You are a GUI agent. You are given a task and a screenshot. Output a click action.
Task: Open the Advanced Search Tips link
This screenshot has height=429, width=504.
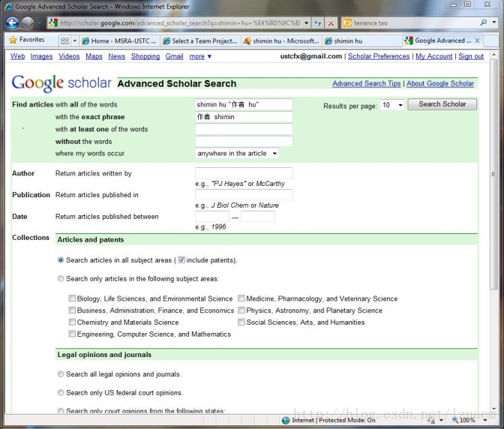367,83
